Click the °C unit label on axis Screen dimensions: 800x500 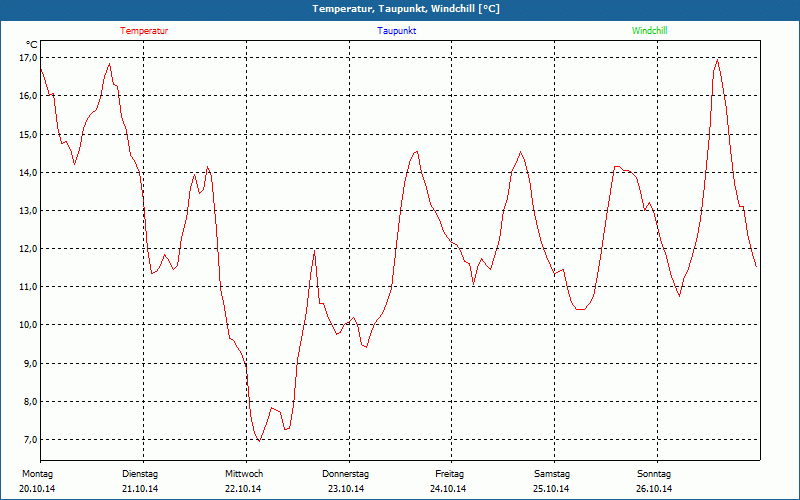click(x=32, y=45)
